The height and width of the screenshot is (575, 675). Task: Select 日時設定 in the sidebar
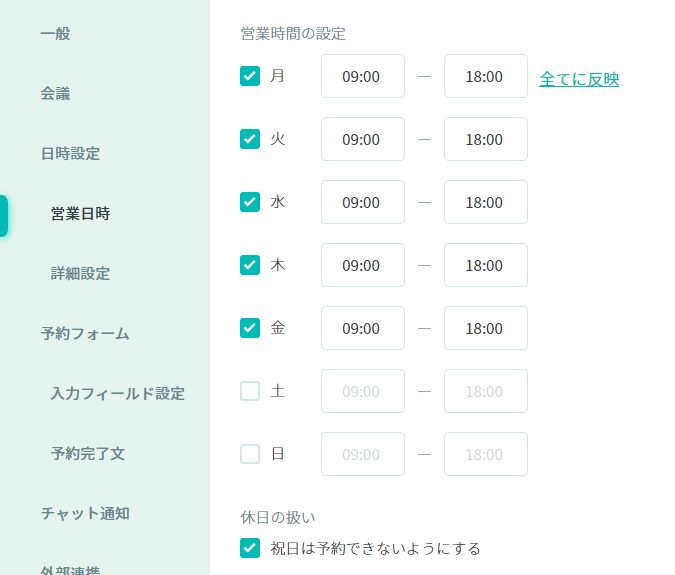tap(70, 154)
